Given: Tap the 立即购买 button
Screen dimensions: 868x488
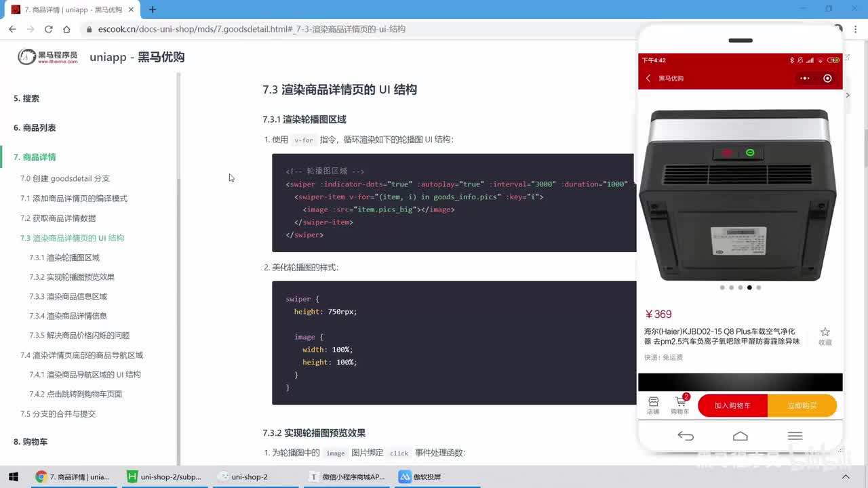Looking at the screenshot, I should click(802, 405).
